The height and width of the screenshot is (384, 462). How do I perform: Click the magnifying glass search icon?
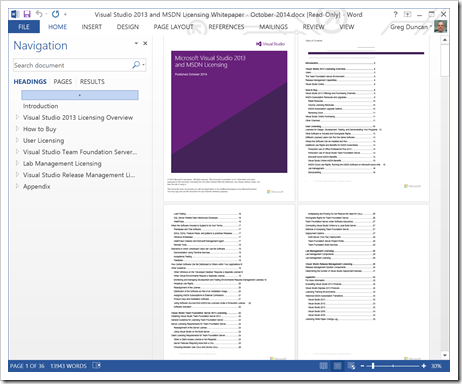(136, 65)
